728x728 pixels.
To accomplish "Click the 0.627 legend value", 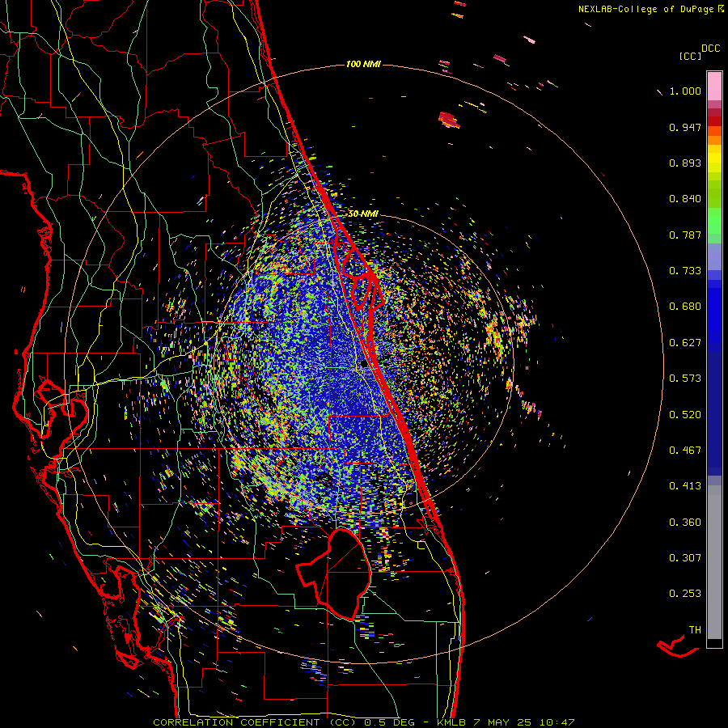I will click(685, 343).
